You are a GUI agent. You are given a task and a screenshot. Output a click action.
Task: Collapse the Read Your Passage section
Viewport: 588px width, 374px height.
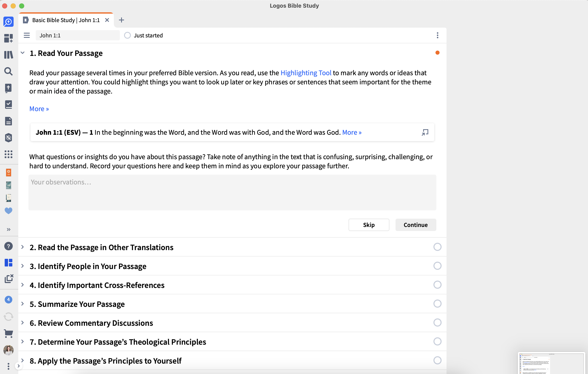coord(23,53)
